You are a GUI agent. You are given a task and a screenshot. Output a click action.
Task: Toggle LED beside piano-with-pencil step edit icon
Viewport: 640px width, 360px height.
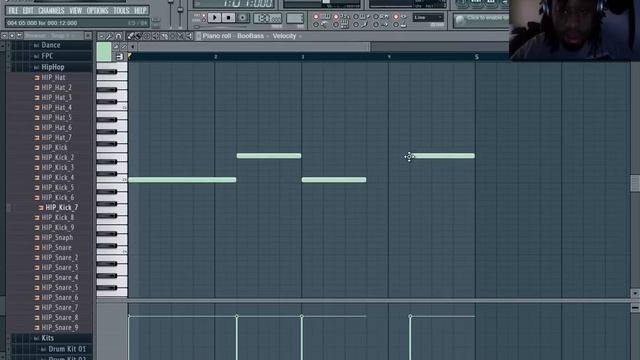coord(356,17)
